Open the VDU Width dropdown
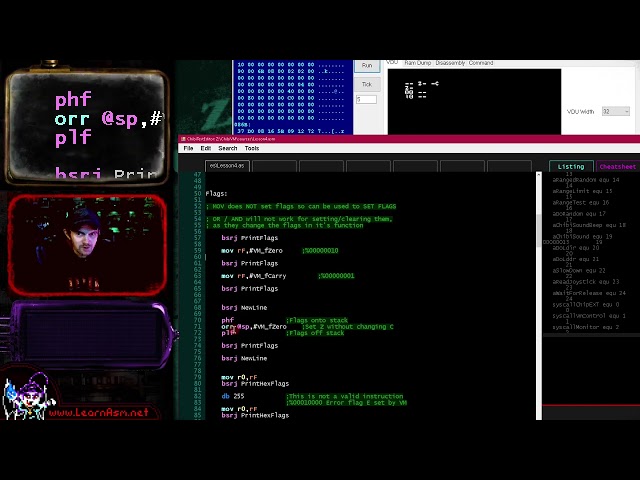This screenshot has width=640, height=480. [x=616, y=111]
